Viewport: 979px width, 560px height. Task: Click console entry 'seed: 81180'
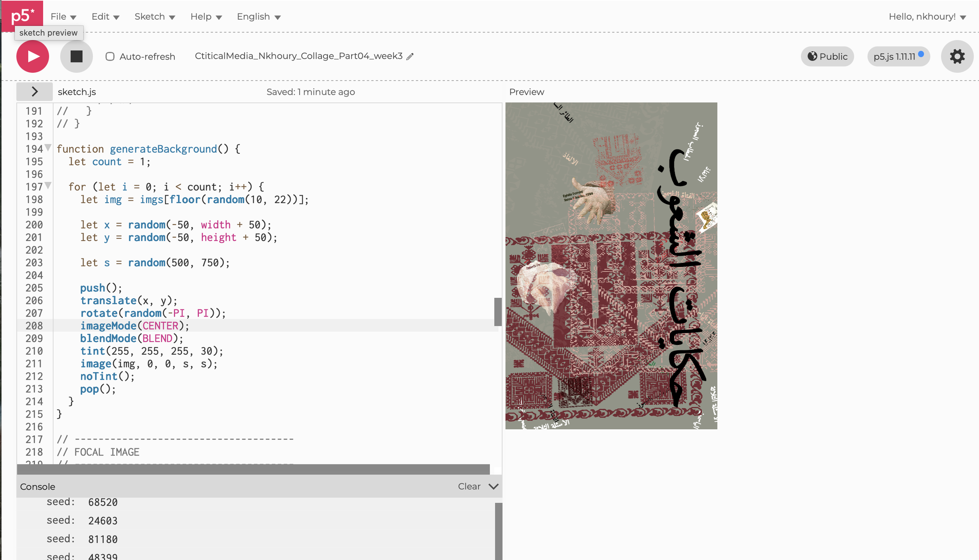point(82,539)
